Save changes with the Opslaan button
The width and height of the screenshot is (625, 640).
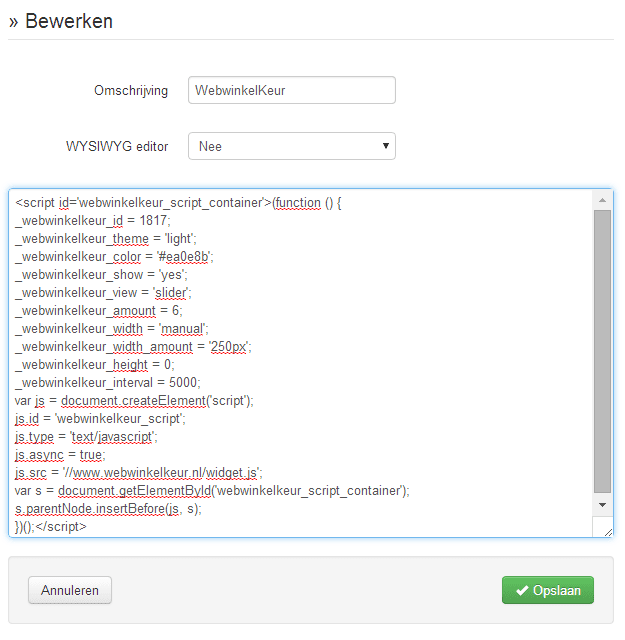pos(547,590)
